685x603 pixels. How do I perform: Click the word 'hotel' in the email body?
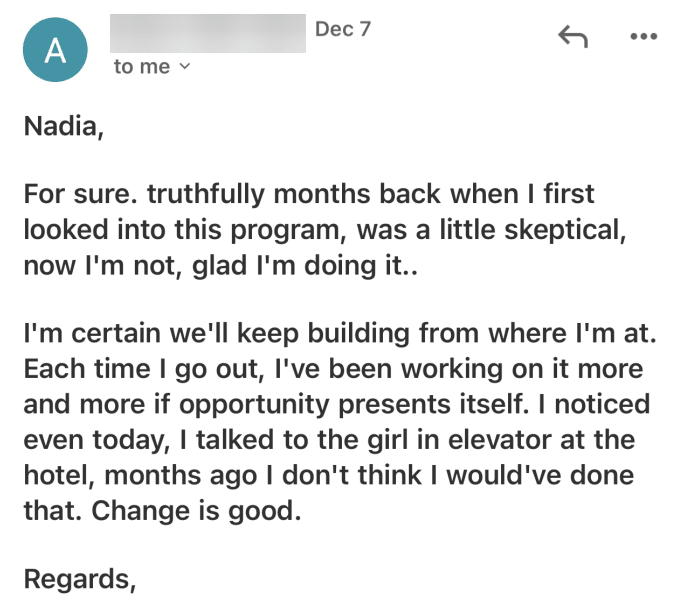pos(56,475)
